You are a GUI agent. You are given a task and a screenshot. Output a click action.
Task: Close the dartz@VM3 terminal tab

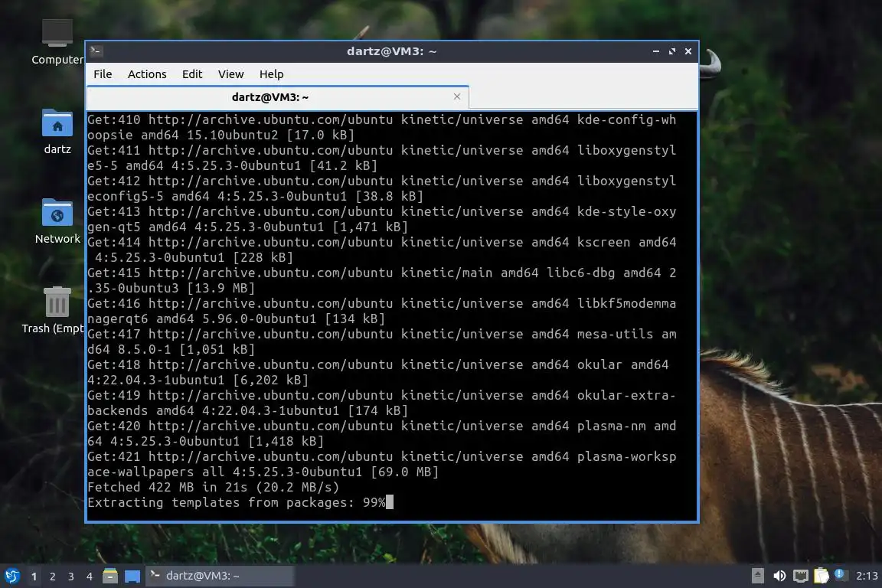tap(457, 96)
